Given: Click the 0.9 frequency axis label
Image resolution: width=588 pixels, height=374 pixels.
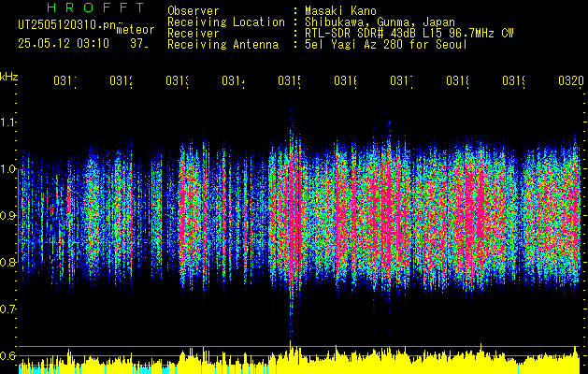Looking at the screenshot, I should [7, 216].
